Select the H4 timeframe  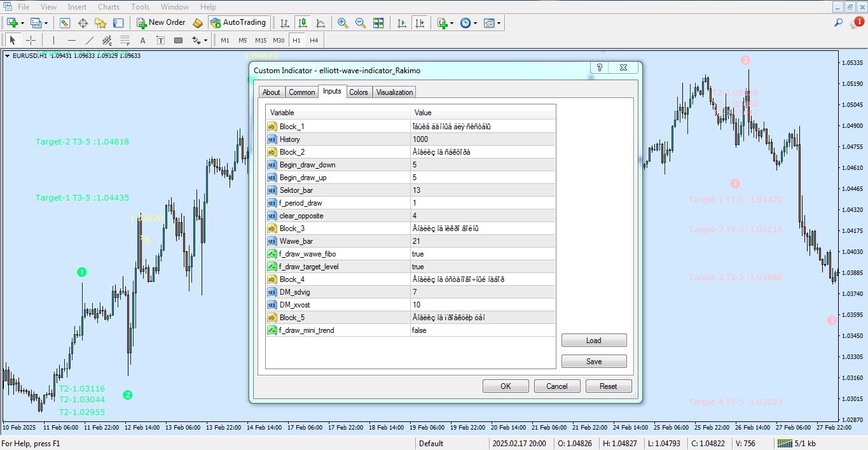click(x=313, y=40)
